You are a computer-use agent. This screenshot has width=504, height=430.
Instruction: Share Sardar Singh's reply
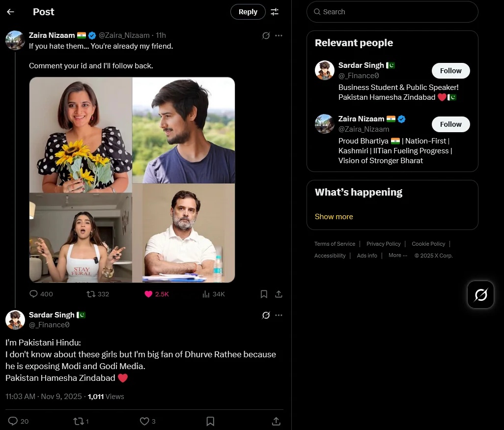276,421
